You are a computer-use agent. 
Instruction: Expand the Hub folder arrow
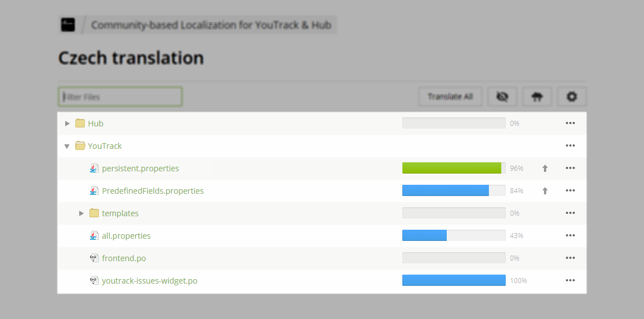click(67, 123)
